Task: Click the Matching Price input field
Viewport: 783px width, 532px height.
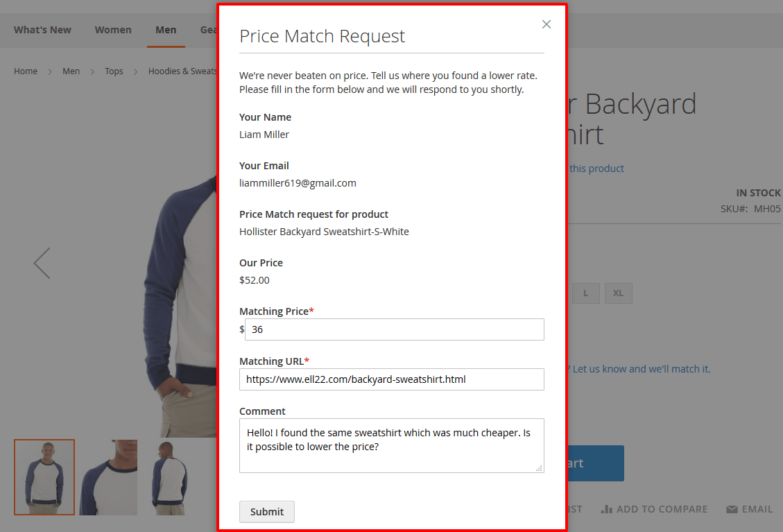Action: pyautogui.click(x=395, y=329)
